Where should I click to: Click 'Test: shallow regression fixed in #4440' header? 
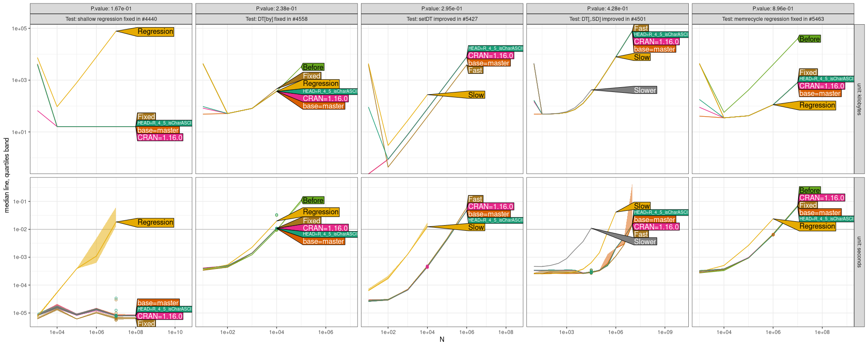point(111,19)
